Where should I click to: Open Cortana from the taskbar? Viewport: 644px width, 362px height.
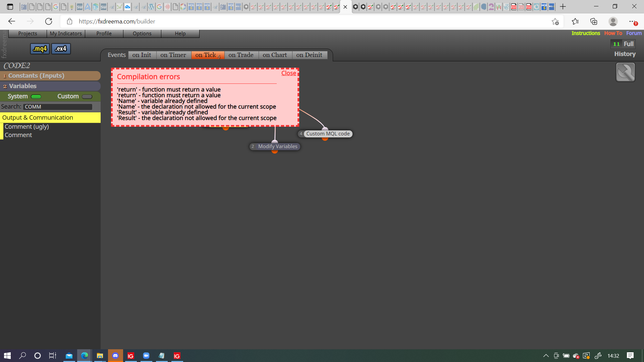(38, 356)
